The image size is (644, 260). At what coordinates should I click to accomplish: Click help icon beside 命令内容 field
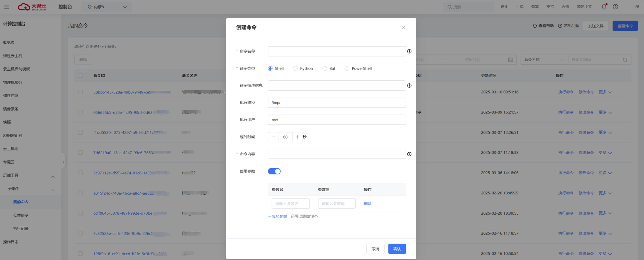[409, 154]
